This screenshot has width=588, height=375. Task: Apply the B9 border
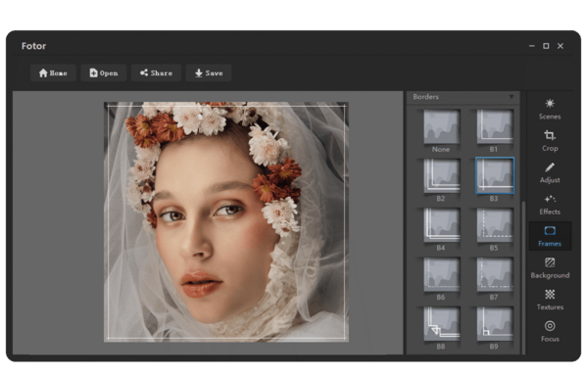[494, 324]
